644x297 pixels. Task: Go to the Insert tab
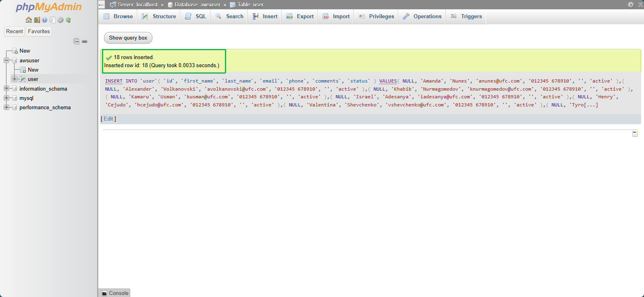(265, 17)
